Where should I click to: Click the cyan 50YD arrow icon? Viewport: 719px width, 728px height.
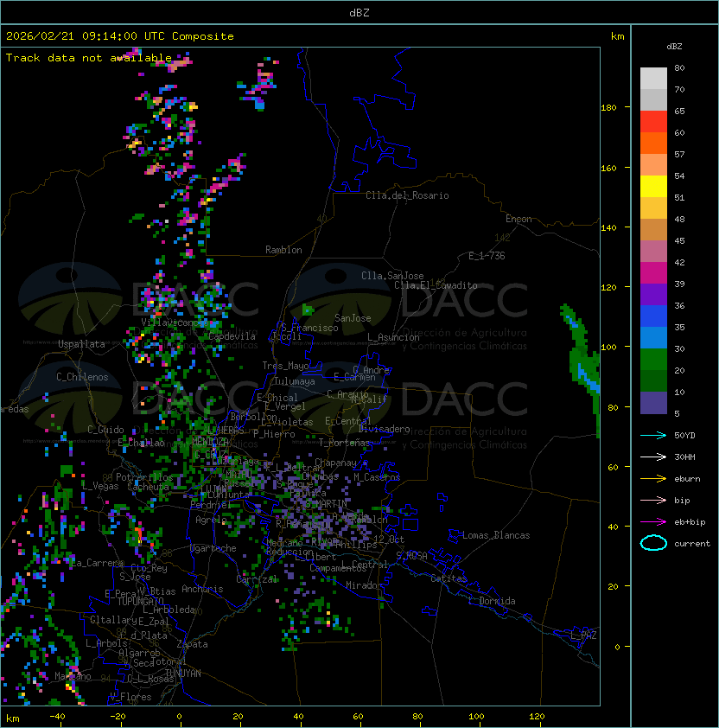pyautogui.click(x=653, y=436)
